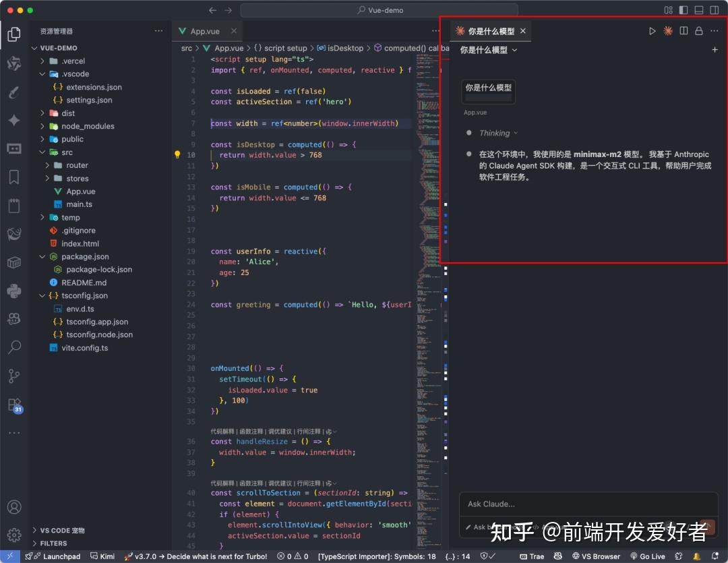Click the Run play icon in editor toolbar
Screen dimensions: 728x563
pyautogui.click(x=652, y=31)
